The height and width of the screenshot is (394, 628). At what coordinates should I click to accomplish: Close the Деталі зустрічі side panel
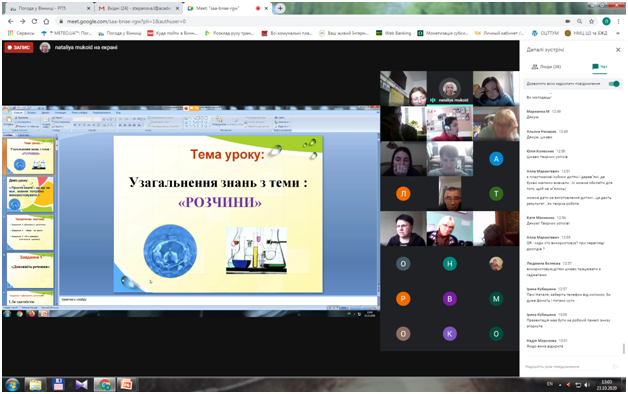pos(618,50)
